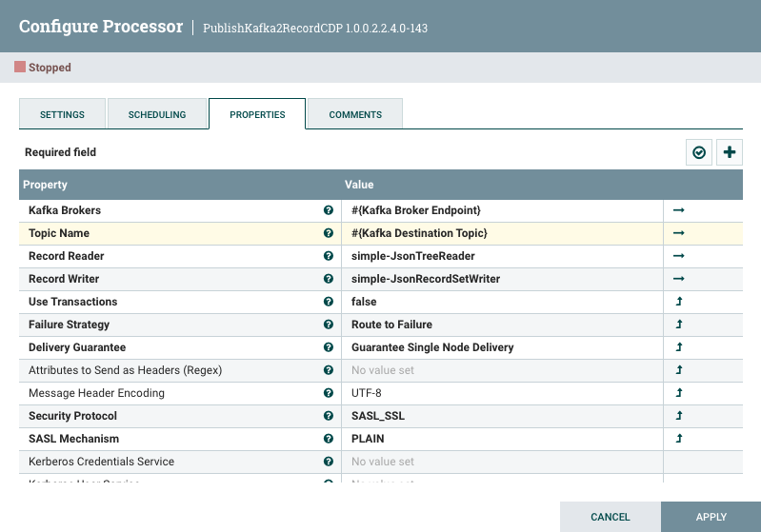Open Use Transactions value false

pyautogui.click(x=502, y=302)
